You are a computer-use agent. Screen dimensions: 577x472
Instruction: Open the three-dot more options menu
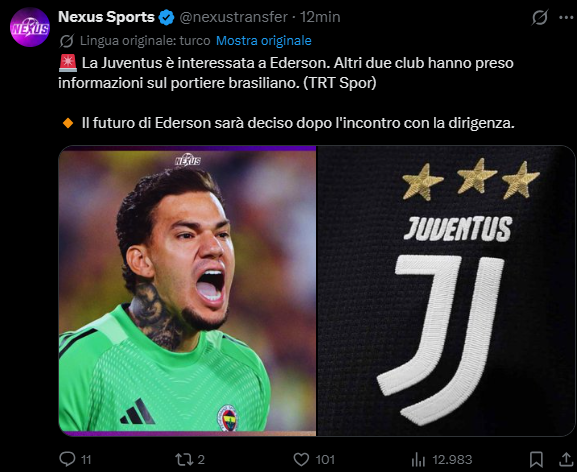(566, 17)
